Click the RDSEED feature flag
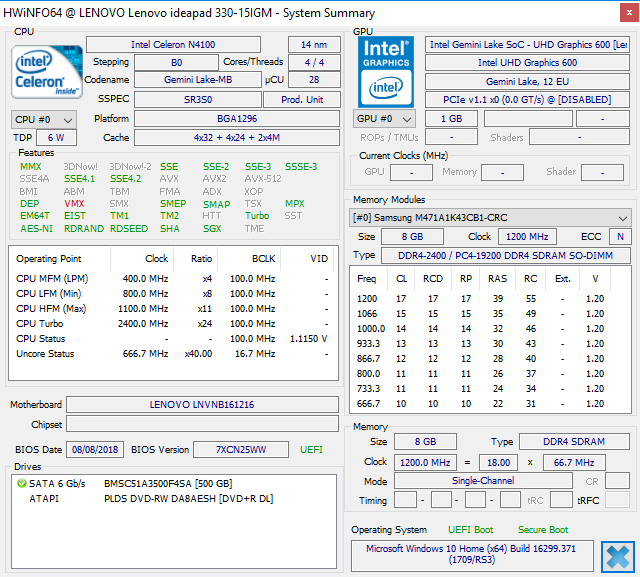Viewport: 640px width, 577px height. 129,229
